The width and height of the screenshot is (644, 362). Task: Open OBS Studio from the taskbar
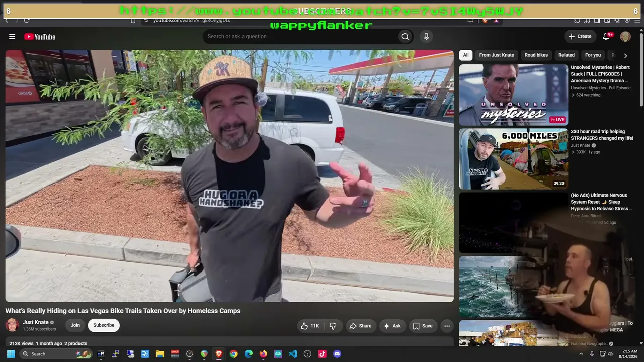tap(307, 354)
